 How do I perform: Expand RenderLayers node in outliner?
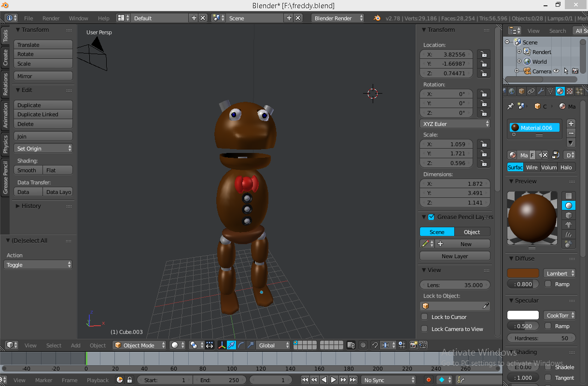[x=519, y=52]
